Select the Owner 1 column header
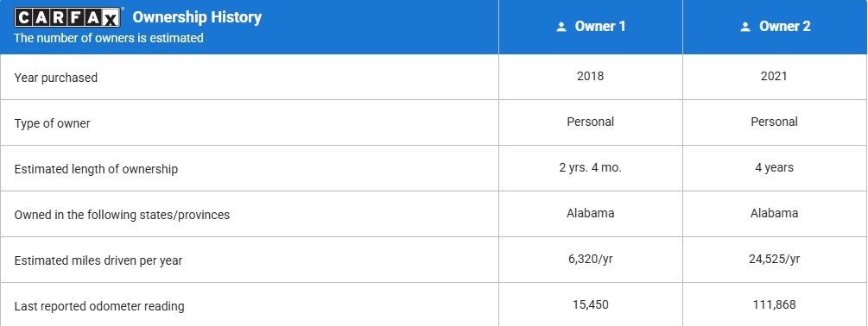 591,27
